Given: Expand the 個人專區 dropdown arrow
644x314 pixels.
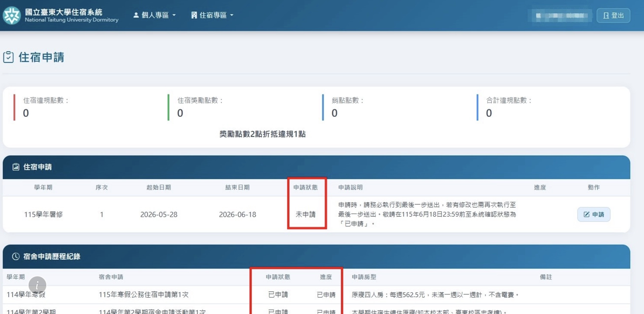Looking at the screenshot, I should tap(174, 15).
